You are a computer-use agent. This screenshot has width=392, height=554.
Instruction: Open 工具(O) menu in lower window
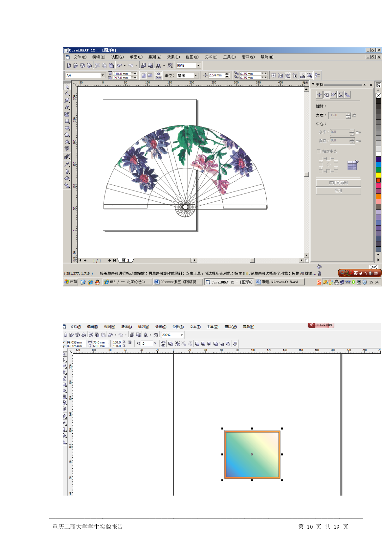[213, 327]
